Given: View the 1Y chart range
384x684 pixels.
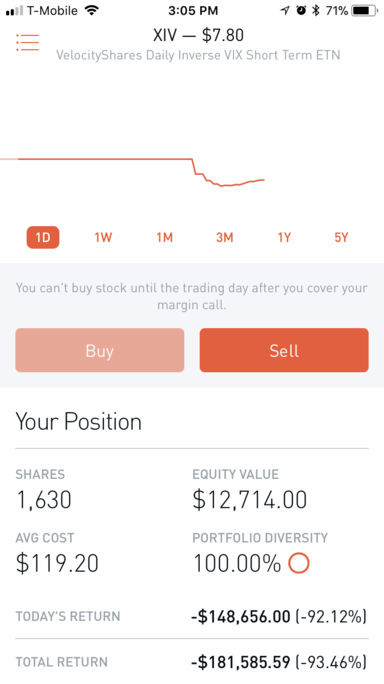Looking at the screenshot, I should (x=284, y=237).
